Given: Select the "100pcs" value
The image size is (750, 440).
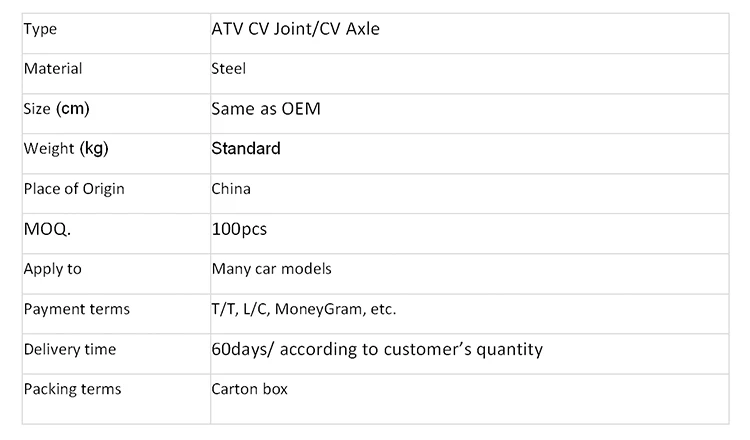Looking at the screenshot, I should [240, 229].
